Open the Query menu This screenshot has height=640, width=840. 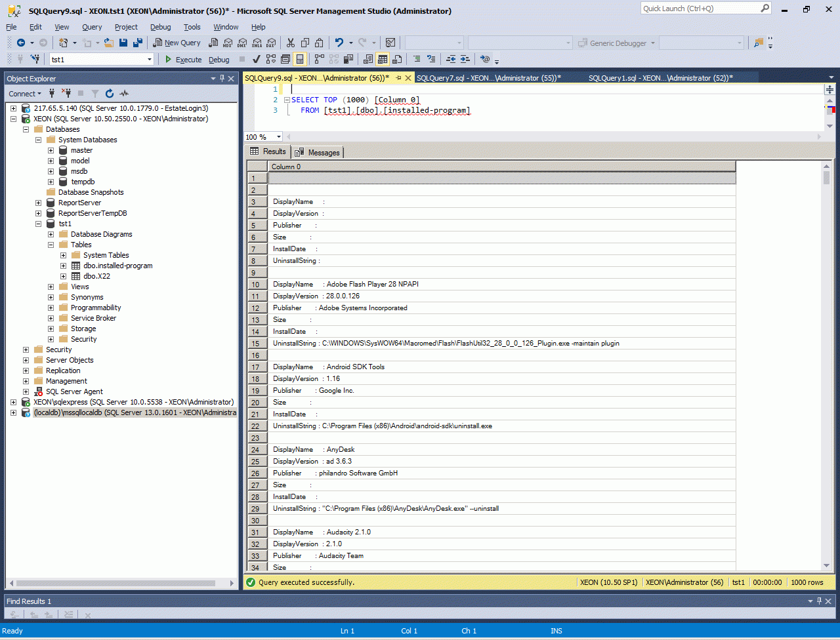point(92,27)
